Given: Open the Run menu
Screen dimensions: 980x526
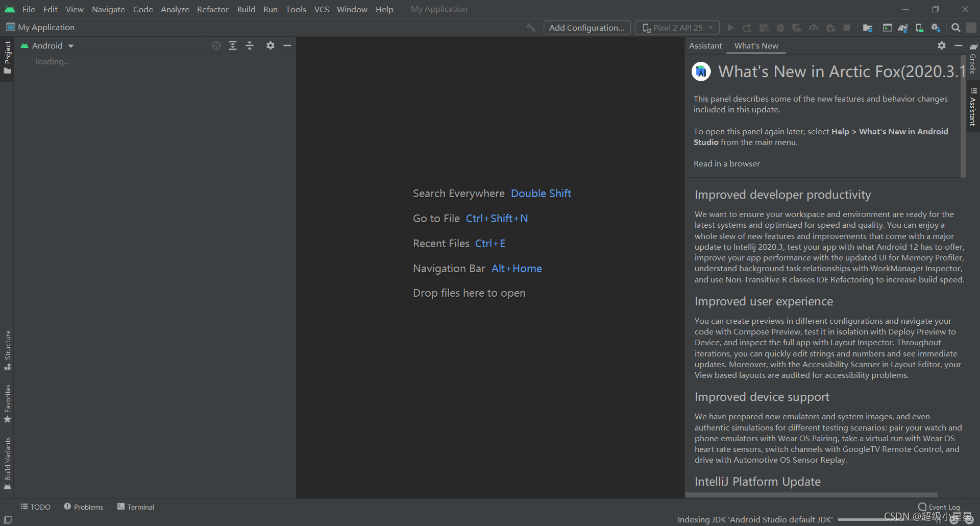Looking at the screenshot, I should pyautogui.click(x=270, y=9).
